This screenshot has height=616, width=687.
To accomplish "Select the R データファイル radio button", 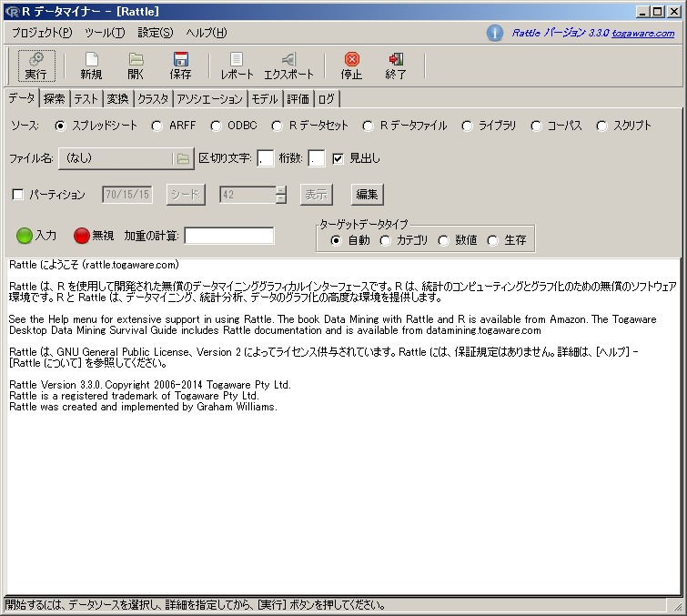I will click(368, 126).
